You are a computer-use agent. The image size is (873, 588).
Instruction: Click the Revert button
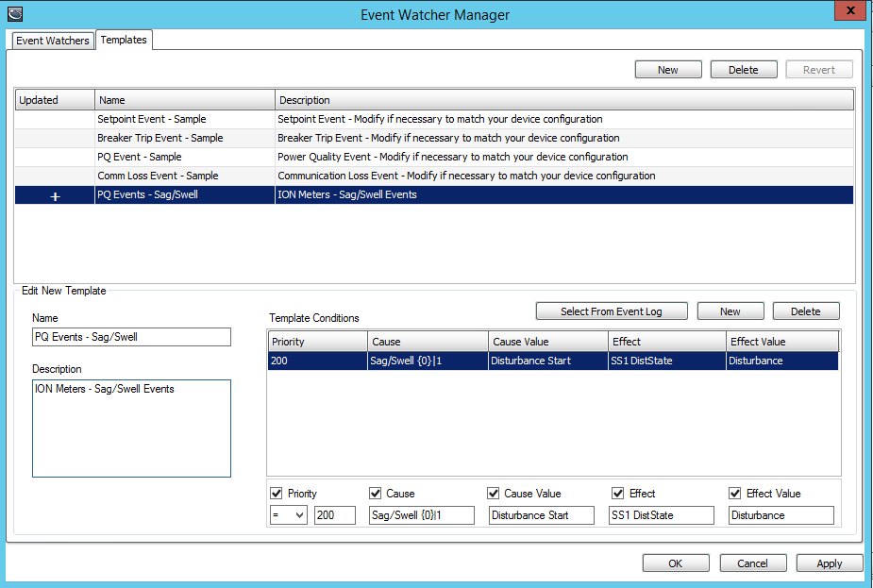pyautogui.click(x=819, y=70)
